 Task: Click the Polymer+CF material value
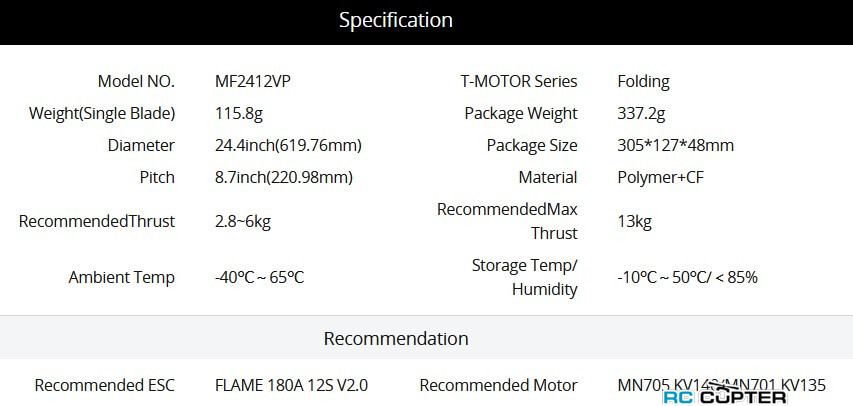[661, 177]
